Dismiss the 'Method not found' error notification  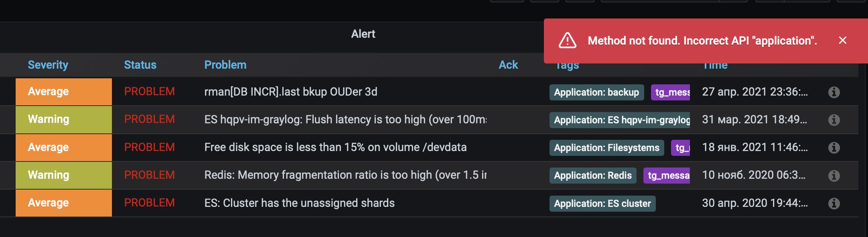843,40
